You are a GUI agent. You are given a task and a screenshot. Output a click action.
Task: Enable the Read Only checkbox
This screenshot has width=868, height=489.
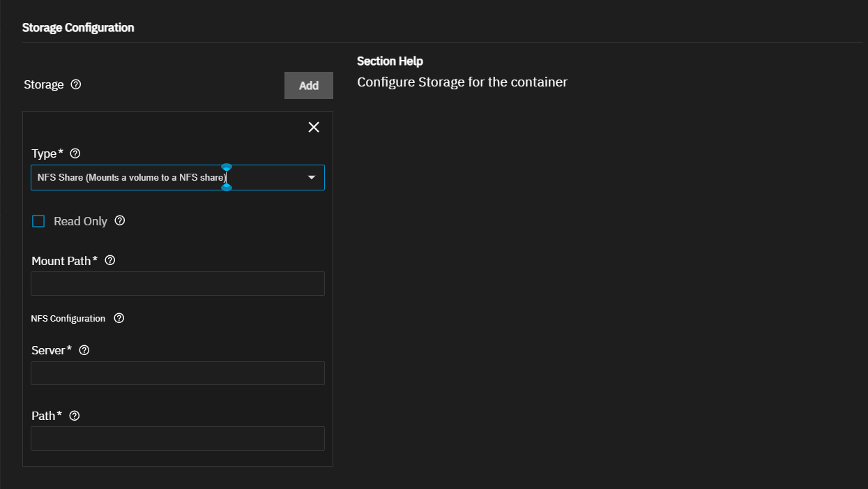click(38, 221)
